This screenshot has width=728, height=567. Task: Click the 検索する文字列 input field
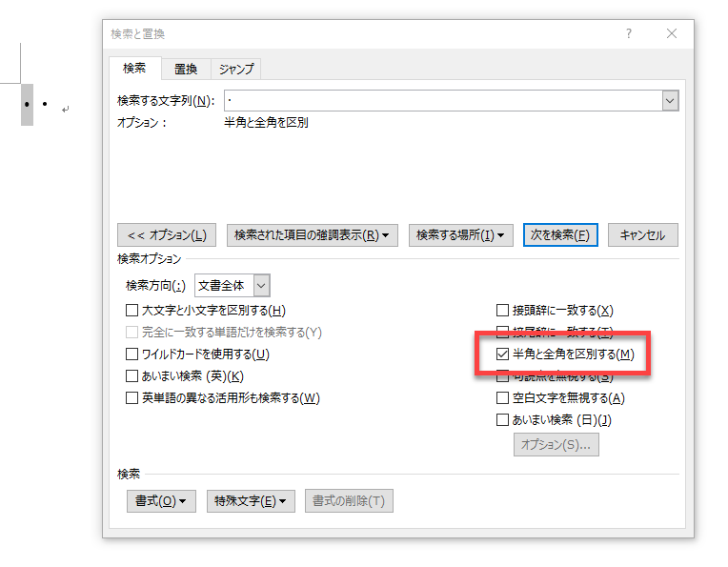tap(442, 100)
